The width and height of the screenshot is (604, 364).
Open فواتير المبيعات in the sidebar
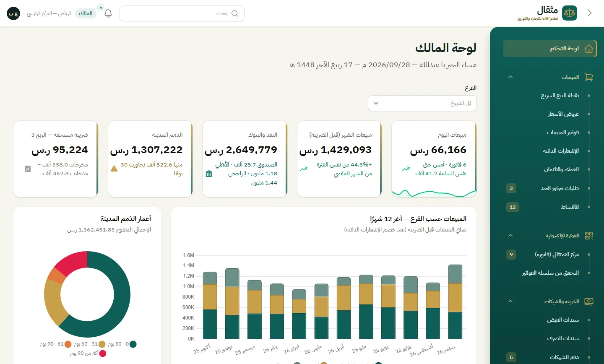(x=550, y=133)
